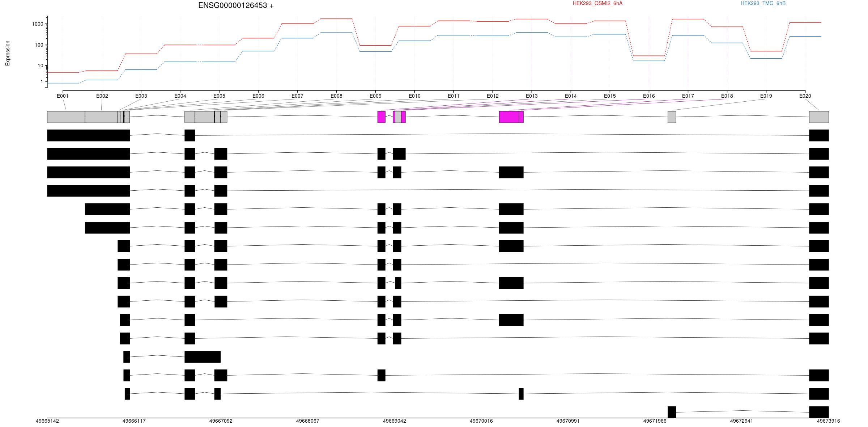Click the E020 exon label

click(x=805, y=96)
